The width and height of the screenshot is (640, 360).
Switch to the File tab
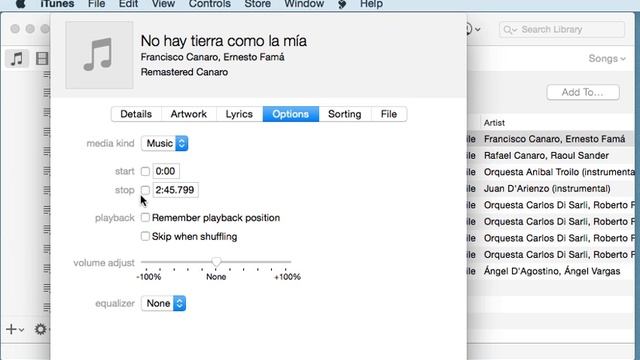click(389, 114)
